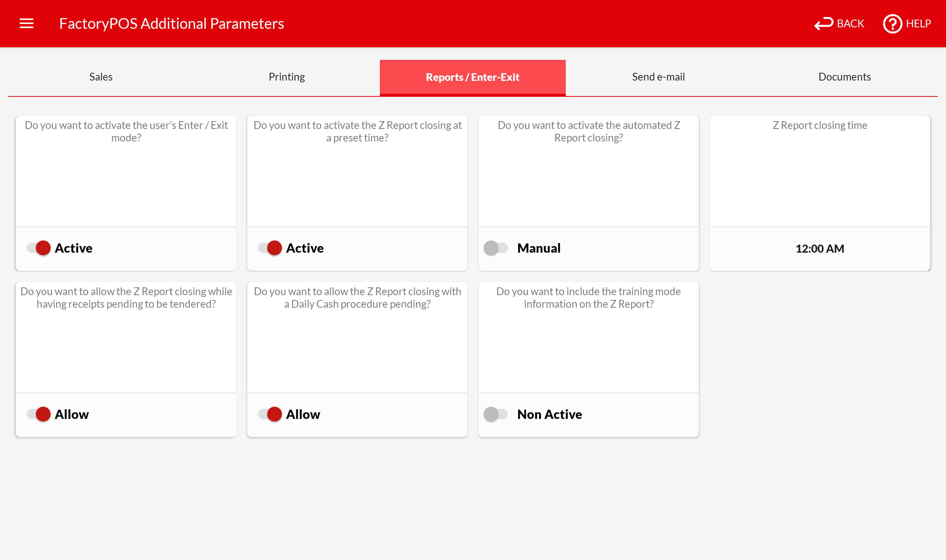946x560 pixels.
Task: Toggle Z closing with pending receipts
Action: click(x=39, y=414)
